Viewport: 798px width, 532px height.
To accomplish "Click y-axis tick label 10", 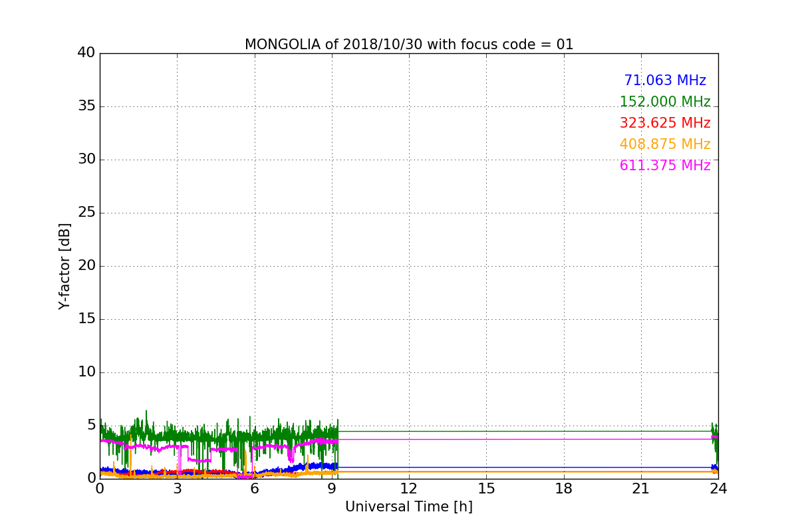I will [86, 372].
